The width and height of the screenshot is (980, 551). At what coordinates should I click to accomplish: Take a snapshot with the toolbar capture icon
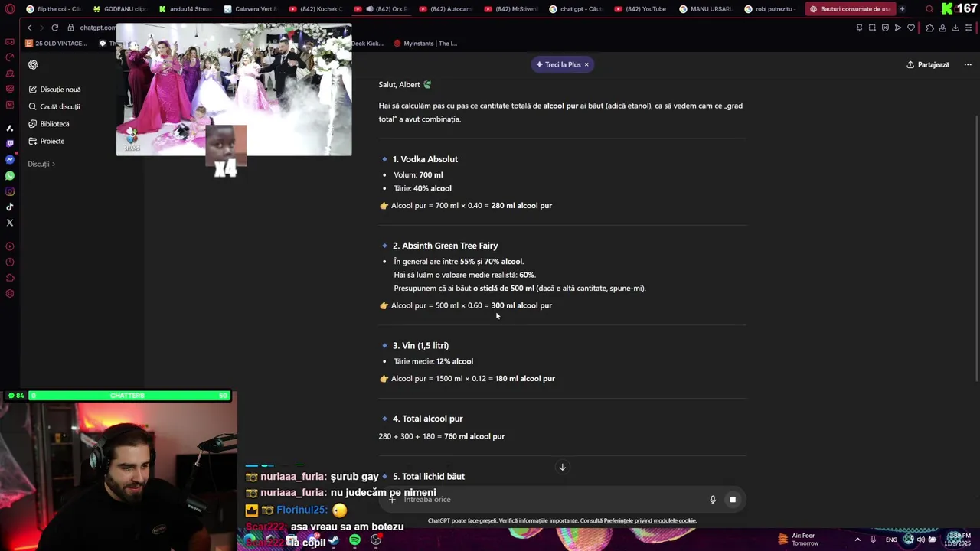point(872,28)
